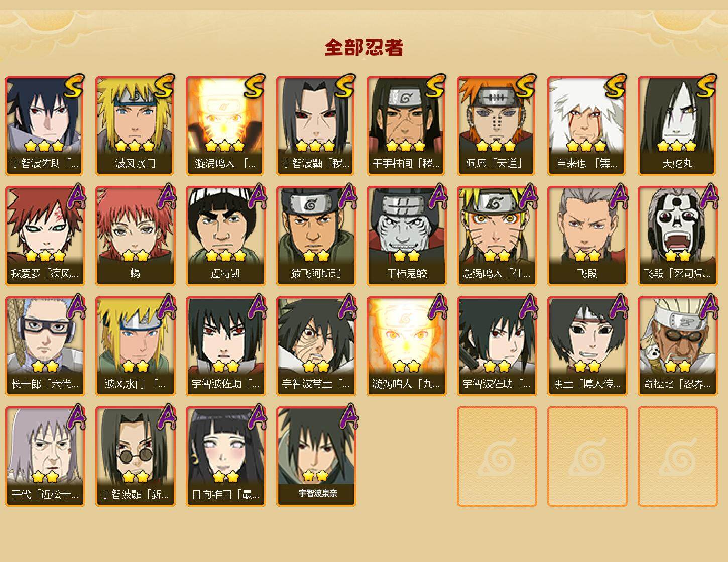Open the 我爱罗 red-haired ninja card

coord(45,236)
